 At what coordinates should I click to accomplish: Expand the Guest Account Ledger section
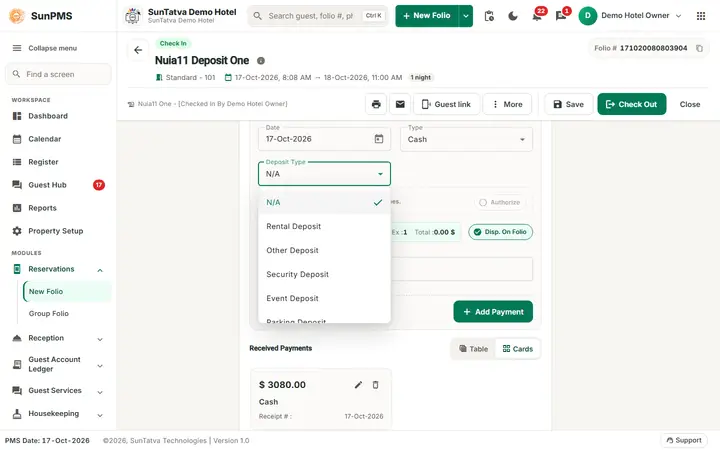(100, 366)
